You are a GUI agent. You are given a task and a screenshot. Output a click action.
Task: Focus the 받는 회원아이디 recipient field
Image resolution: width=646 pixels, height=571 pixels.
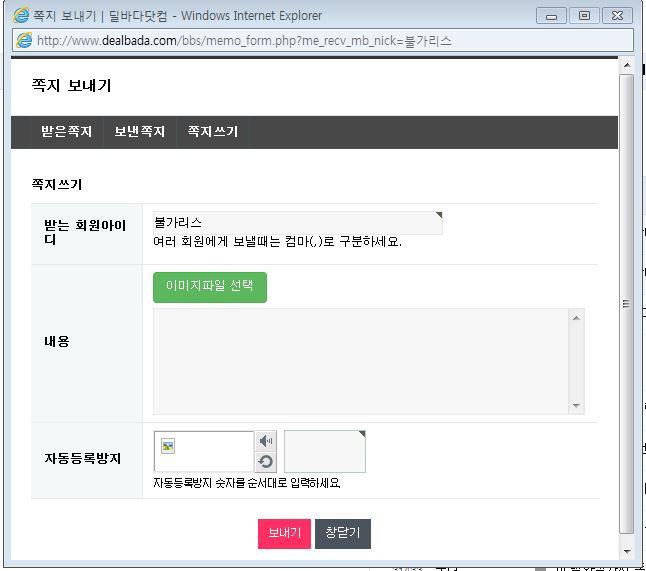[x=296, y=222]
